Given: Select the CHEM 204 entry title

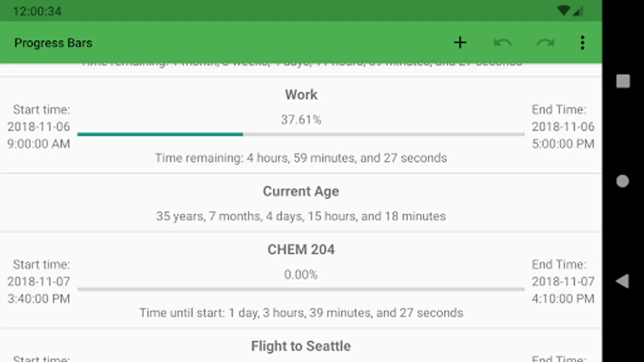Looking at the screenshot, I should pyautogui.click(x=301, y=250).
